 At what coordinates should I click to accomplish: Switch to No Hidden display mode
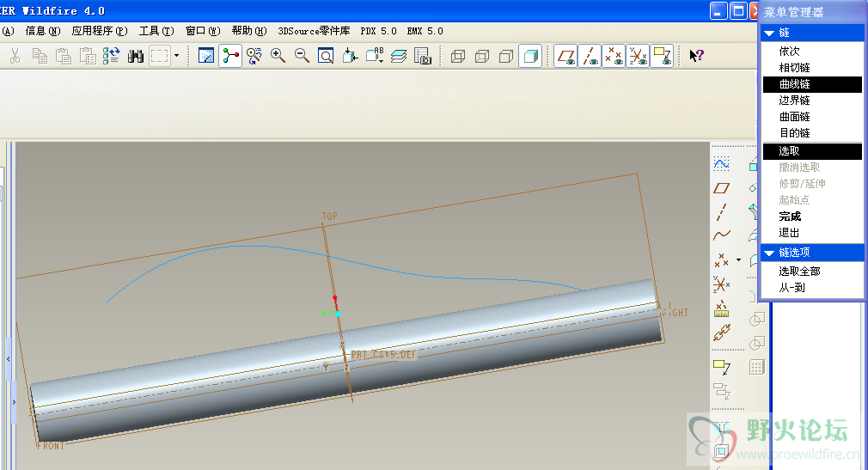[x=506, y=56]
